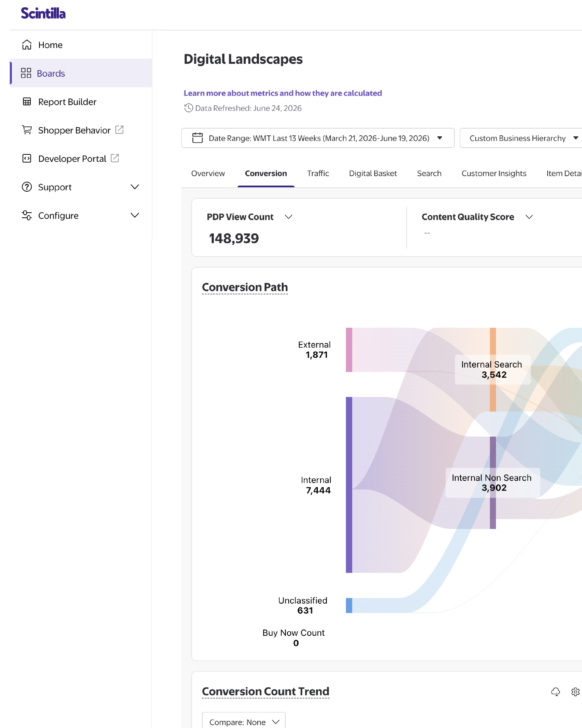Switch to the Traffic tab
The width and height of the screenshot is (582, 728).
tap(318, 173)
